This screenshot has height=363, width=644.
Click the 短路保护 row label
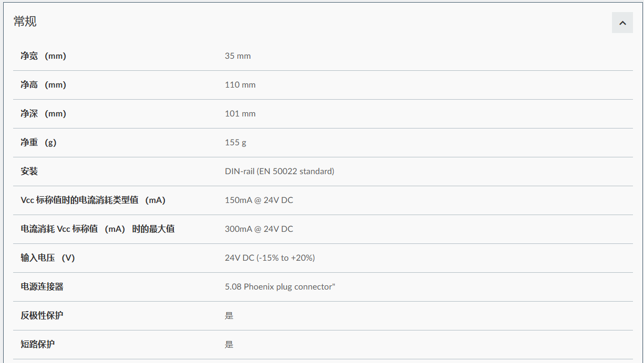pos(38,345)
